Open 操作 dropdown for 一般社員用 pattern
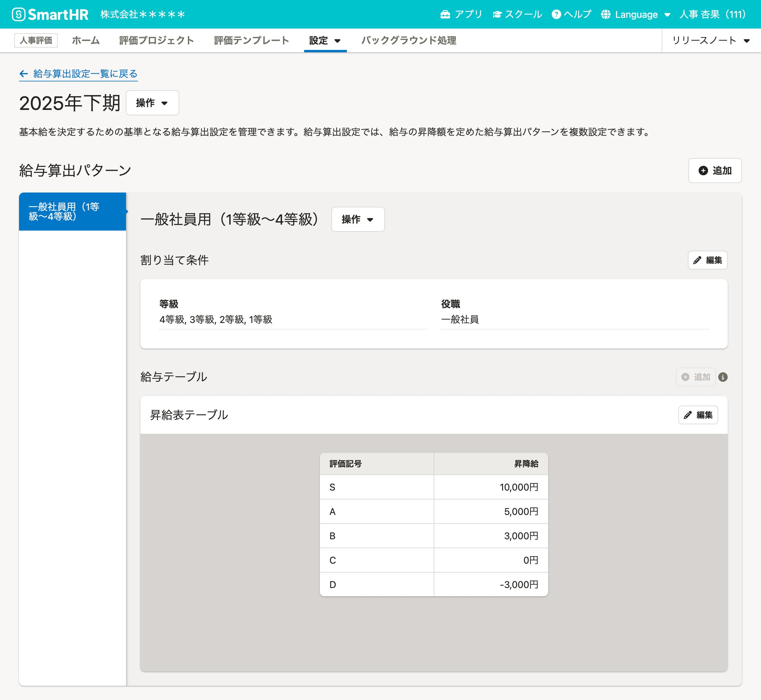761x700 pixels. click(x=358, y=219)
